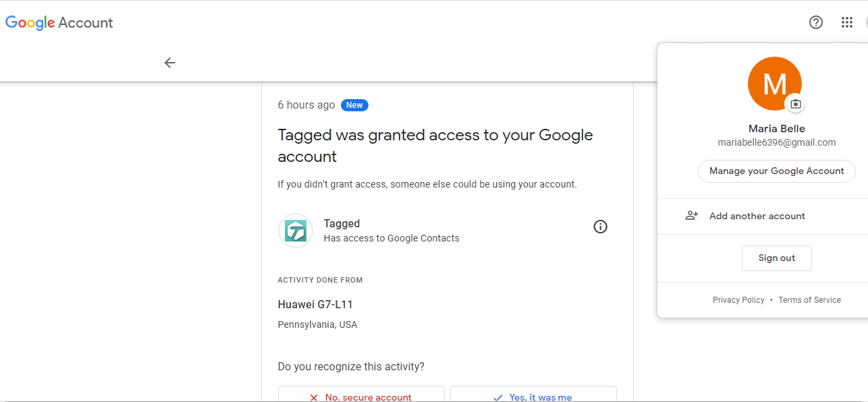The image size is (868, 402).
Task: Select No, secure account
Action: pyautogui.click(x=361, y=395)
